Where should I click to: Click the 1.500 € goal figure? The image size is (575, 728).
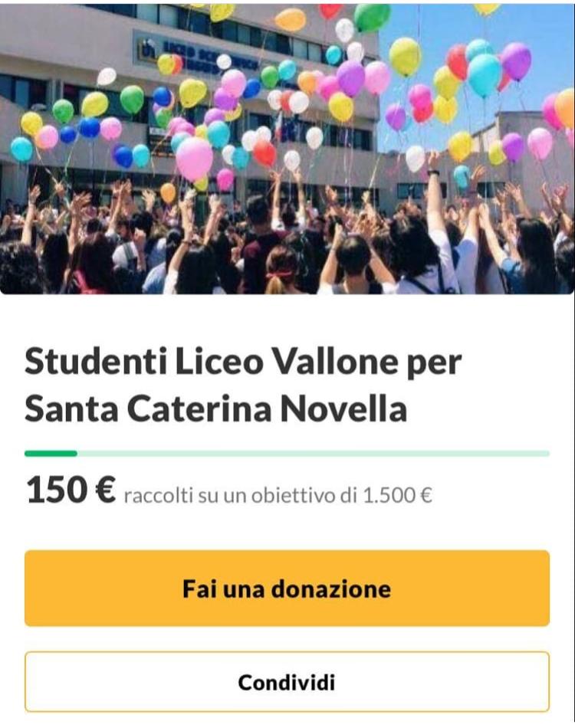tap(398, 495)
